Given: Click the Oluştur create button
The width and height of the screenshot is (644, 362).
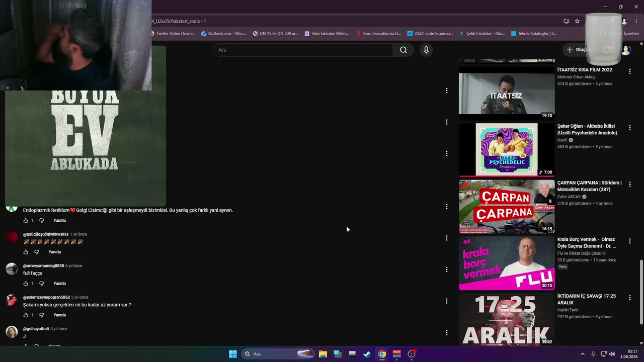Looking at the screenshot, I should point(579,50).
